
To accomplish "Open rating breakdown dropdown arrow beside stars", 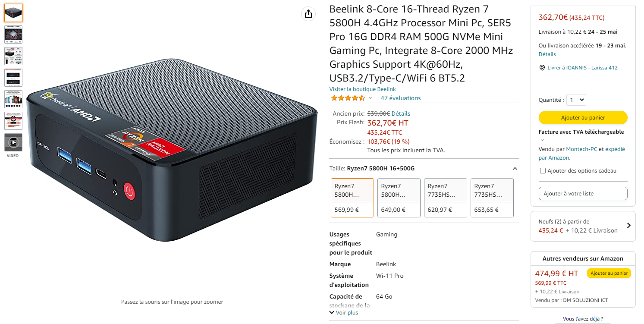I will 370,98.
